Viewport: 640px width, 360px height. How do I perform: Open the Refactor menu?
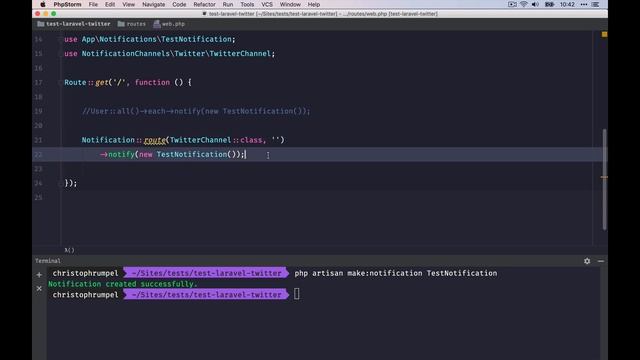coord(204,4)
